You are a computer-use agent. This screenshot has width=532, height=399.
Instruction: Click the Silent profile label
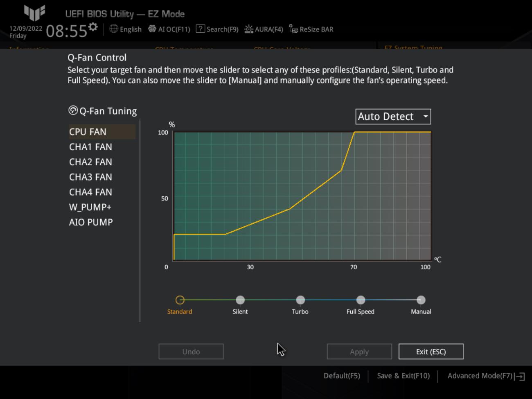click(x=240, y=311)
